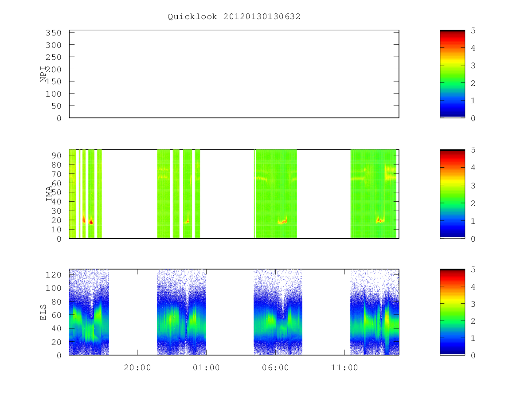Click the 0 tick on NPI axis
Image resolution: width=532 pixels, height=399 pixels.
59,118
